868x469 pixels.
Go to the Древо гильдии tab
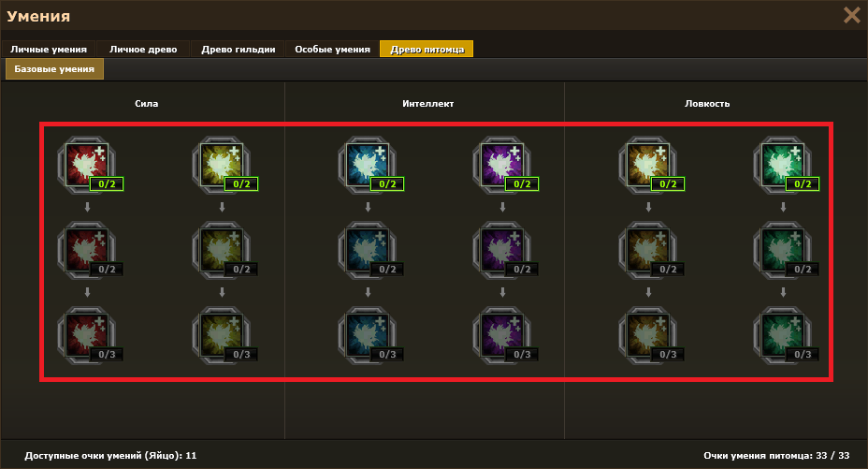tap(238, 50)
